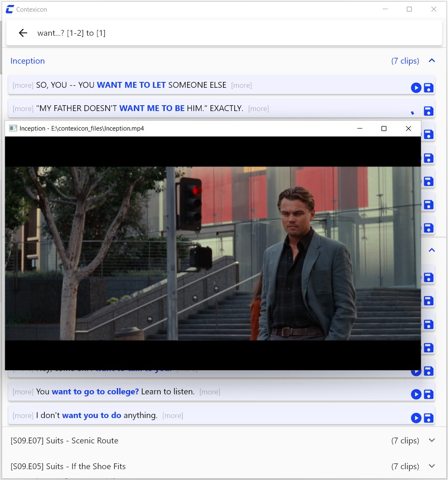Show more before 'You want to go to college?'
Image resolution: width=448 pixels, height=480 pixels.
[23, 392]
